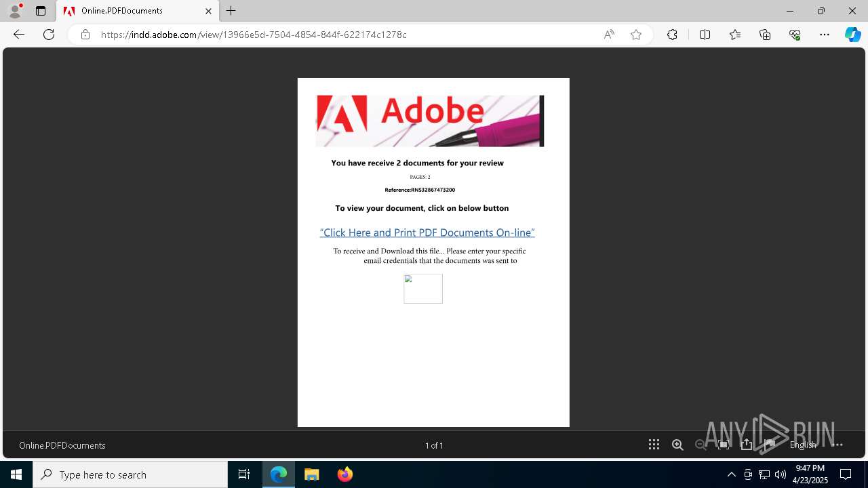Launch Firefox from taskbar
Viewport: 868px width, 488px height.
[x=345, y=474]
